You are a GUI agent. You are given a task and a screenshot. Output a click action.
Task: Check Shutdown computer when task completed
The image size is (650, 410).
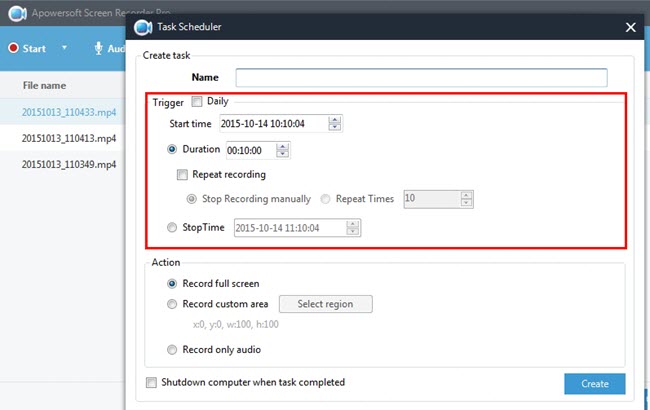[x=151, y=382]
